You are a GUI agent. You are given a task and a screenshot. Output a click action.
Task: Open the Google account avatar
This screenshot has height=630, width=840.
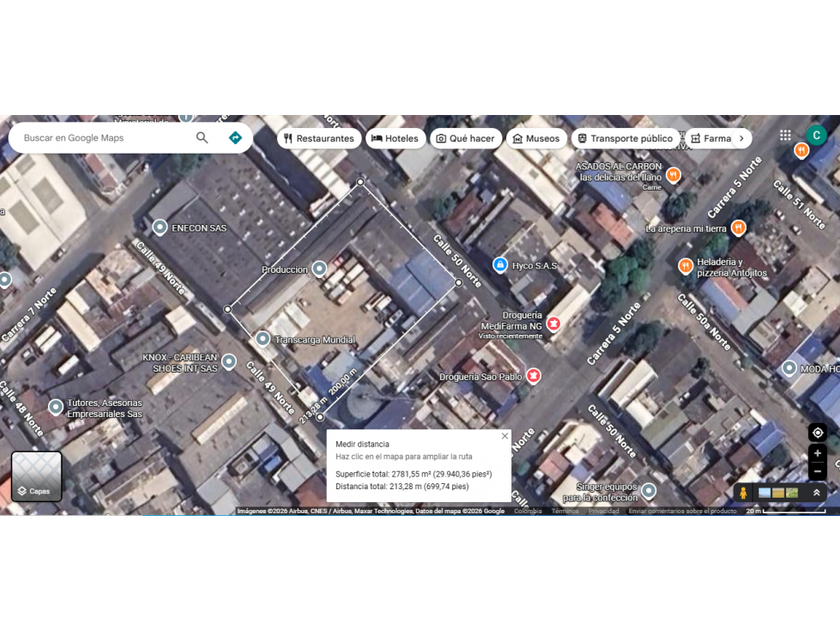tap(816, 136)
